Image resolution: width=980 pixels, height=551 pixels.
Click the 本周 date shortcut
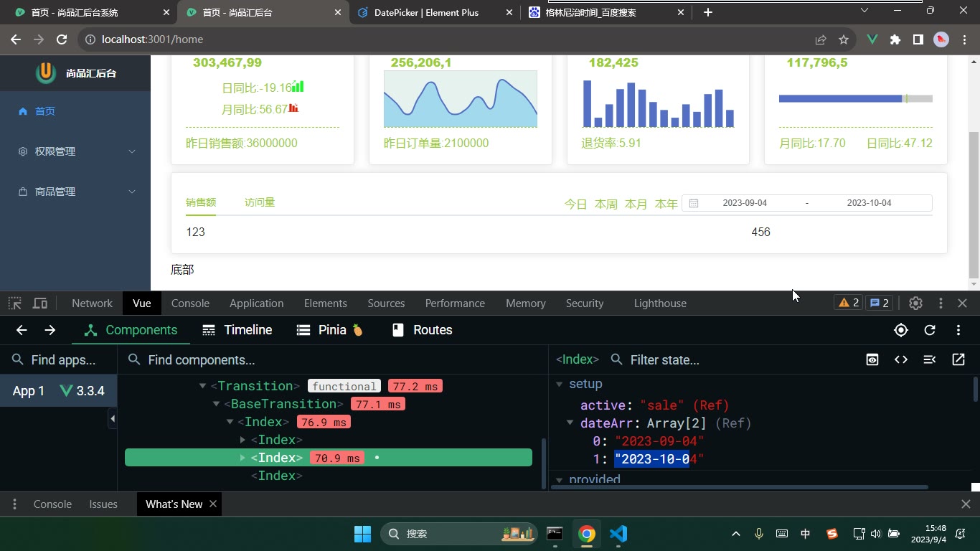pos(606,204)
